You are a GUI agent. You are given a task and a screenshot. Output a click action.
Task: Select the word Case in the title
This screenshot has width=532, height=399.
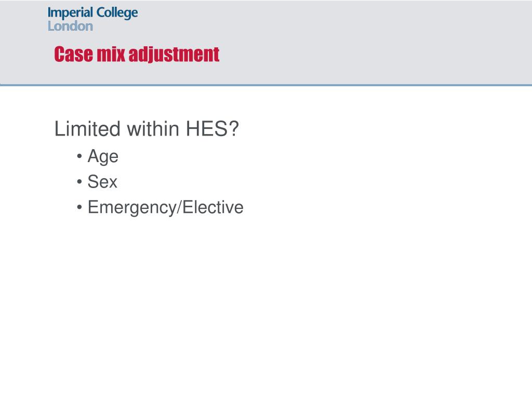(73, 54)
